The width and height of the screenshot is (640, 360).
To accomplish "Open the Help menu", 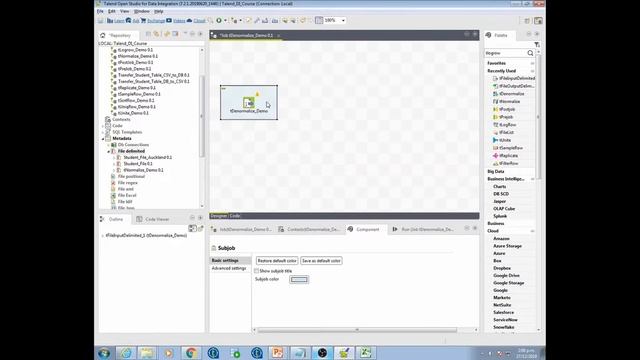I will pos(158,11).
